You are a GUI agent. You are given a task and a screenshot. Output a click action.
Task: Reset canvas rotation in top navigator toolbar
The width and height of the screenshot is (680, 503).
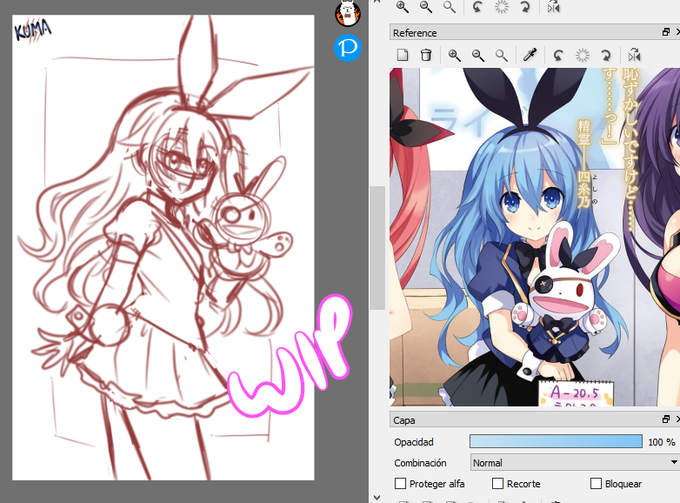click(x=501, y=7)
